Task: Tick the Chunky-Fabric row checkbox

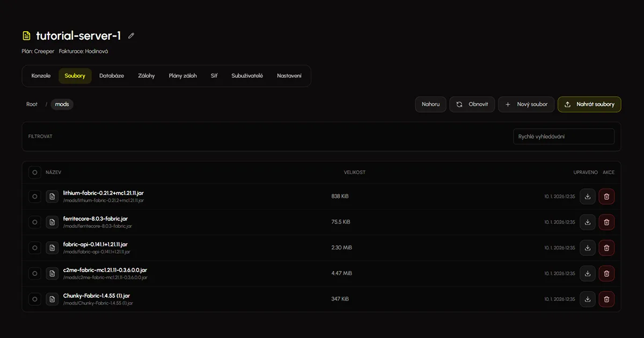Action: point(35,299)
